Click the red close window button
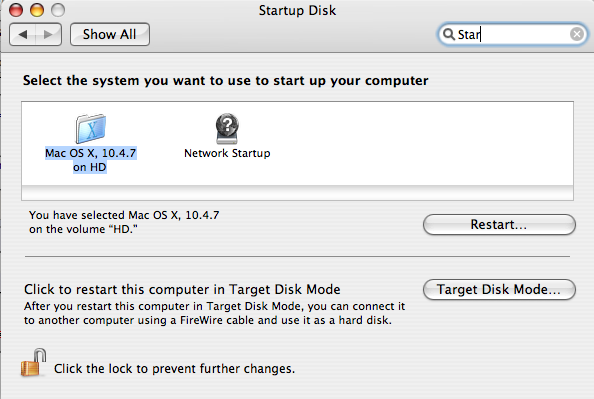 pos(16,10)
